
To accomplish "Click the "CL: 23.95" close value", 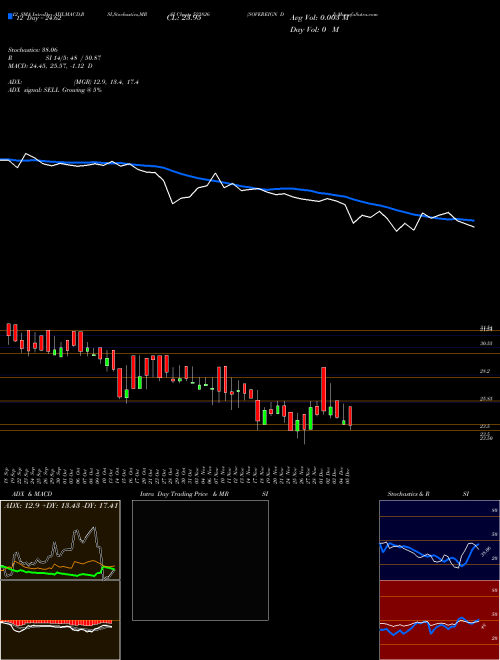I will point(183,18).
